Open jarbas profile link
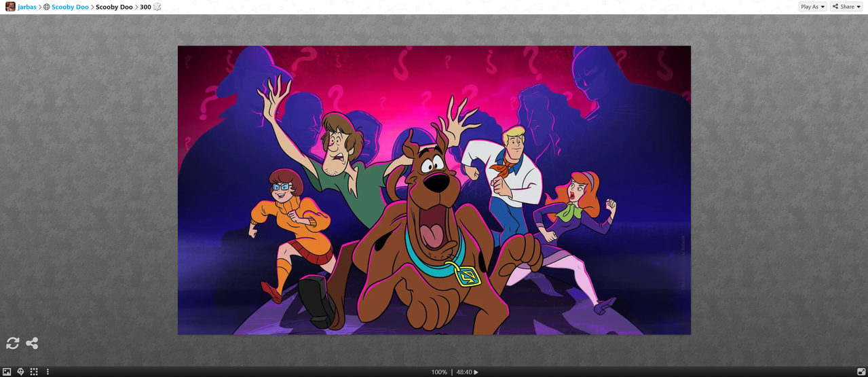This screenshot has height=377, width=868. 27,7
